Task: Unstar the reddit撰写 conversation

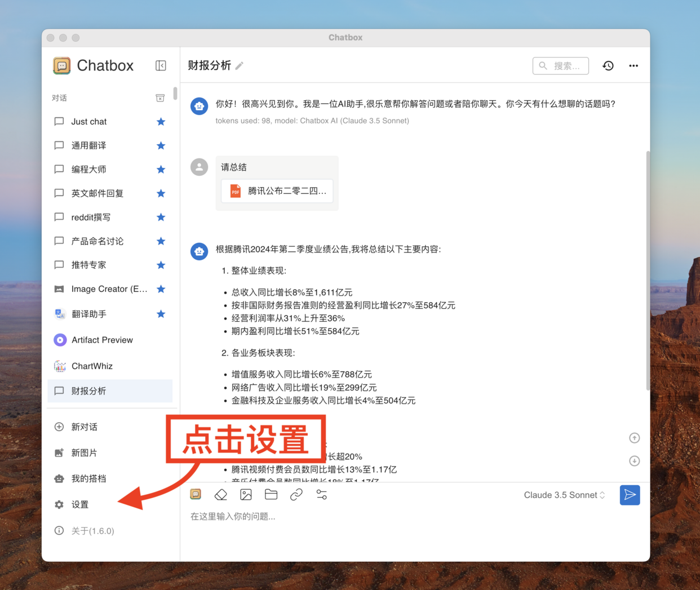Action: click(161, 217)
